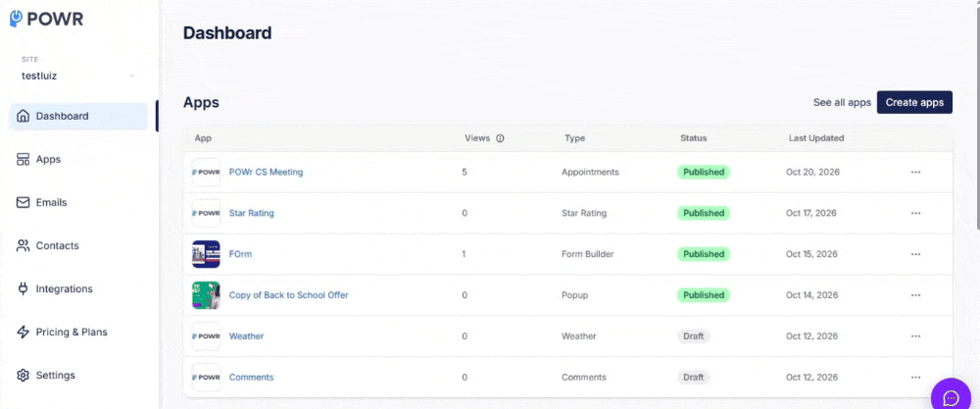Click the Oct 14, 2026 date cell
Image resolution: width=980 pixels, height=409 pixels.
[x=812, y=295]
